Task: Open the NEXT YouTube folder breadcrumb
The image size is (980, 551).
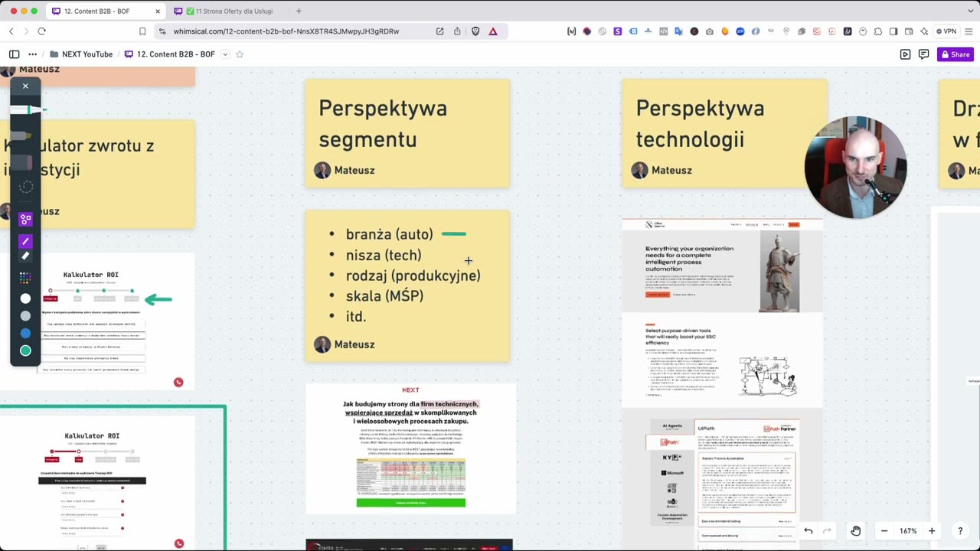Action: [x=81, y=54]
